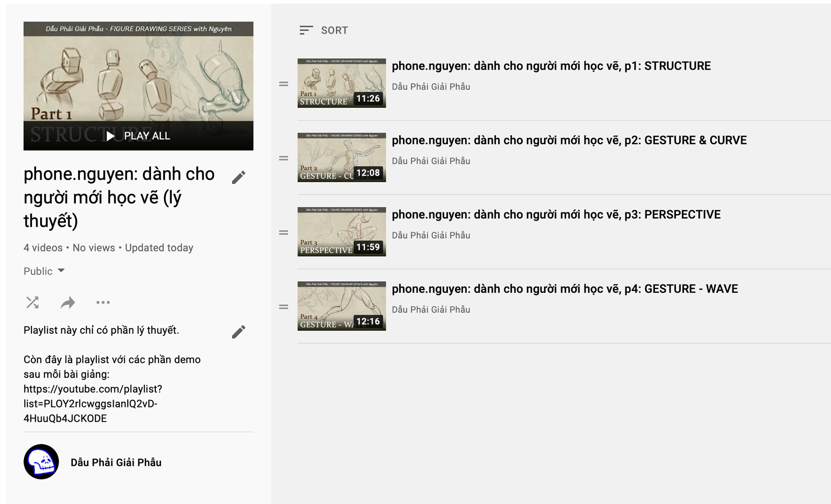Image resolution: width=831 pixels, height=504 pixels.
Task: Open Dẫu Phải Giải Phẫu channel name below description
Action: (x=116, y=462)
